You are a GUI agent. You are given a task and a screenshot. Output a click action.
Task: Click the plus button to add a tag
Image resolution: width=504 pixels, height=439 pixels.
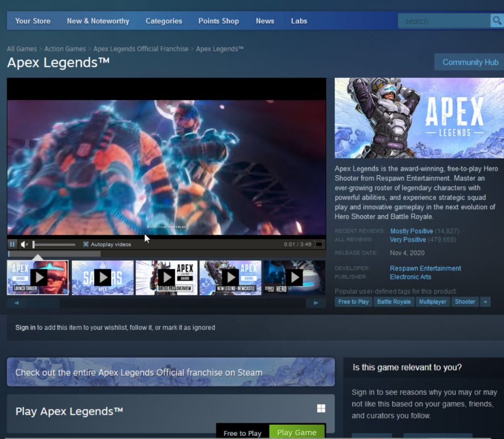tap(486, 302)
